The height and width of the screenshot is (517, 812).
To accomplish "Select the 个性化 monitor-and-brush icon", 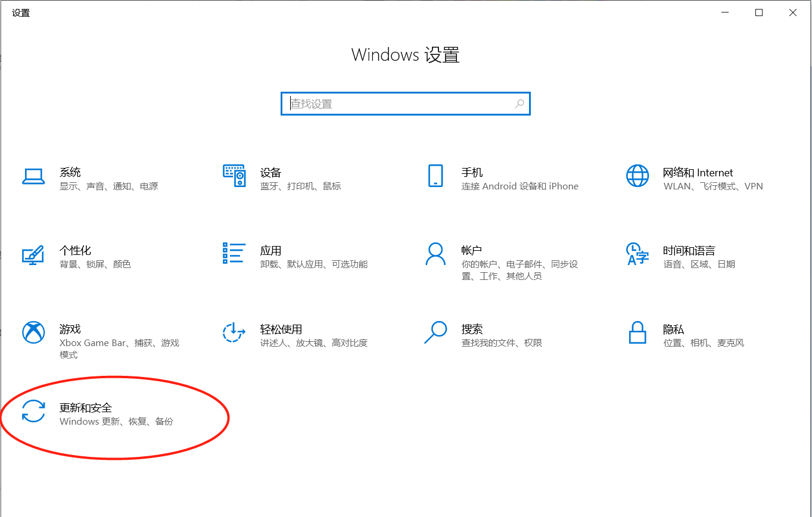I will (34, 255).
